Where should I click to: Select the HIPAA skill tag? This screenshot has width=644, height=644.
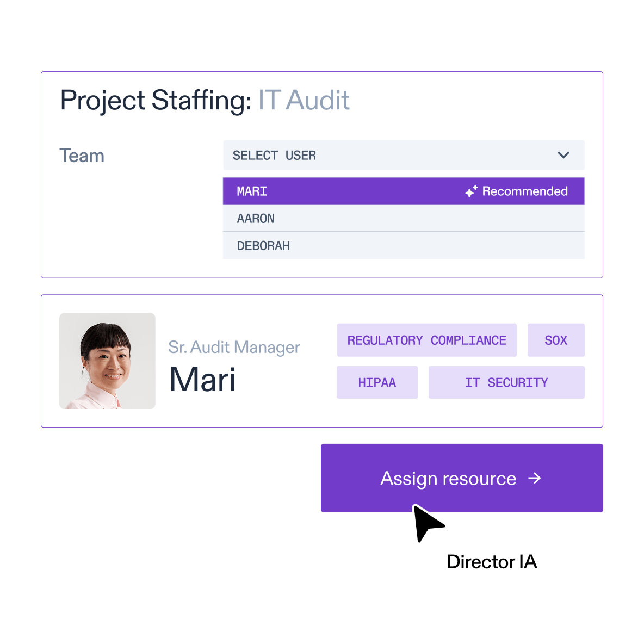(x=377, y=382)
